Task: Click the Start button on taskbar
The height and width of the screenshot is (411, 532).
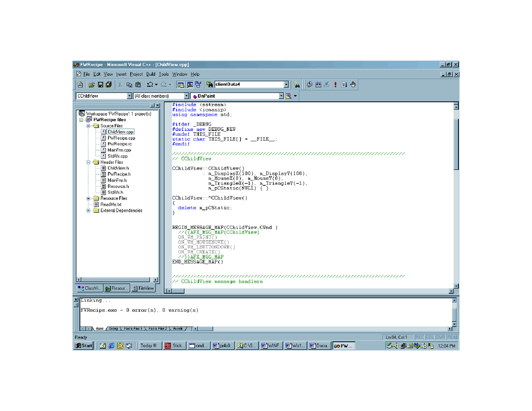Action: 83,345
